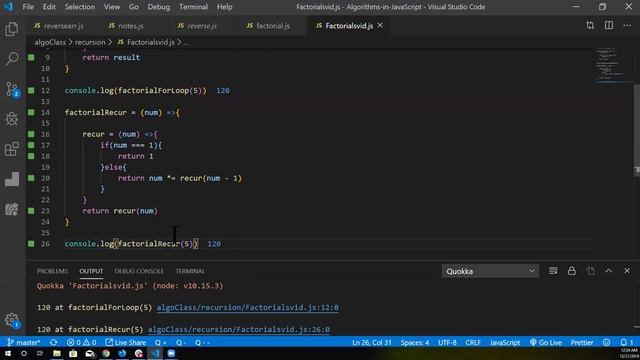Change file encoding UTF-8
The width and height of the screenshot is (640, 360).
coord(447,342)
